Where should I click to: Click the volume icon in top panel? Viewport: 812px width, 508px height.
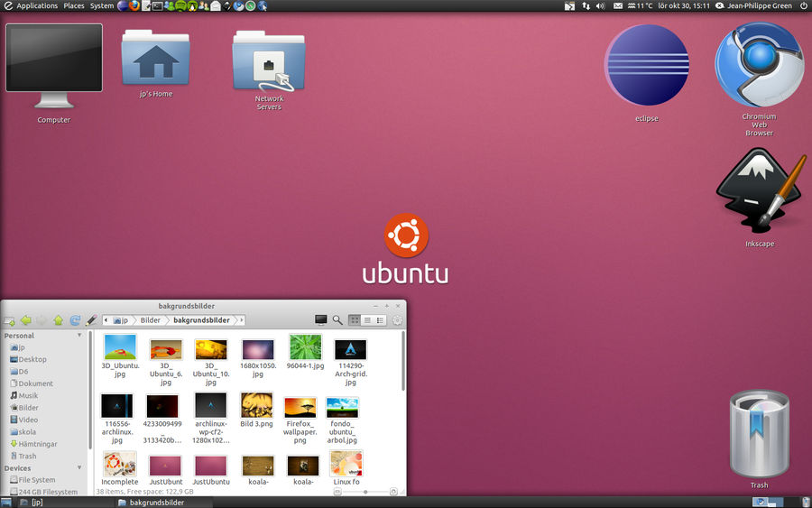tap(600, 5)
